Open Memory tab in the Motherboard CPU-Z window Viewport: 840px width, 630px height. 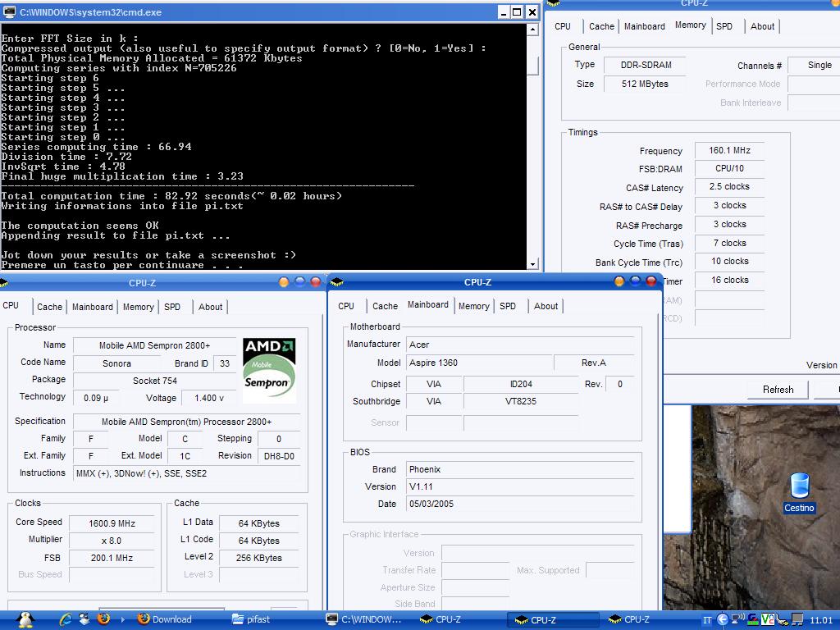coord(473,306)
